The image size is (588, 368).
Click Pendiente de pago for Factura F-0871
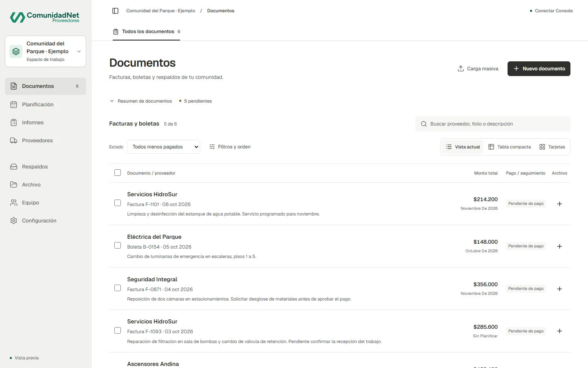526,289
